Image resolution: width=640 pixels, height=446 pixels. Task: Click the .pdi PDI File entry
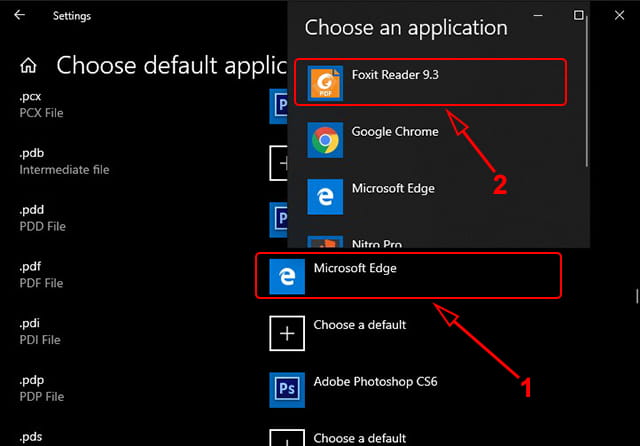click(40, 331)
